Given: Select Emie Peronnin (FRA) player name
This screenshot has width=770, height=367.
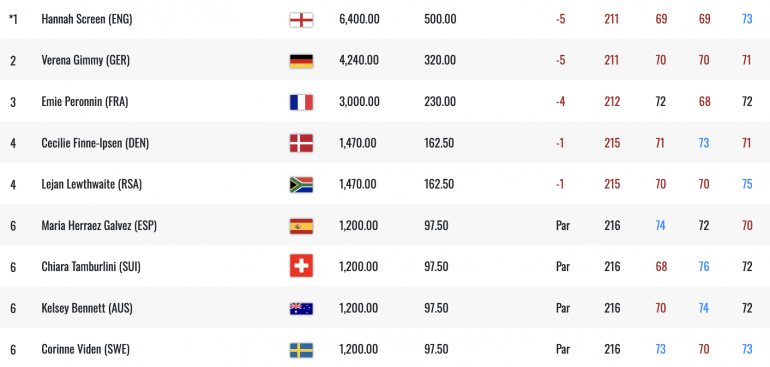Looking at the screenshot, I should point(85,102).
